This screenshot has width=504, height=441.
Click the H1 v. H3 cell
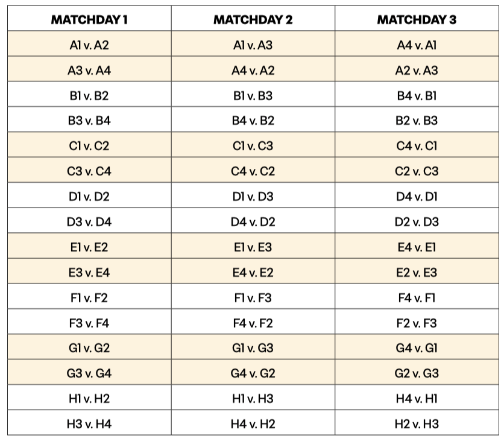tap(253, 399)
